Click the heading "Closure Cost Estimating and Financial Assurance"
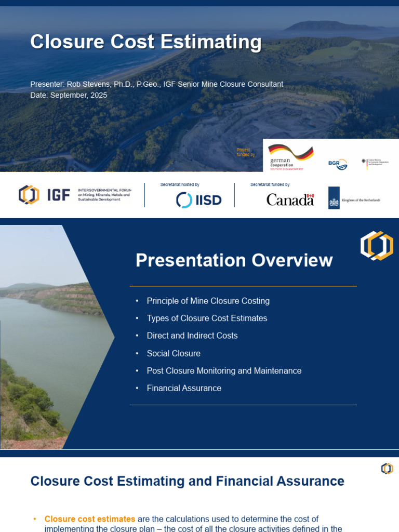This screenshot has width=399, height=532. [187, 481]
